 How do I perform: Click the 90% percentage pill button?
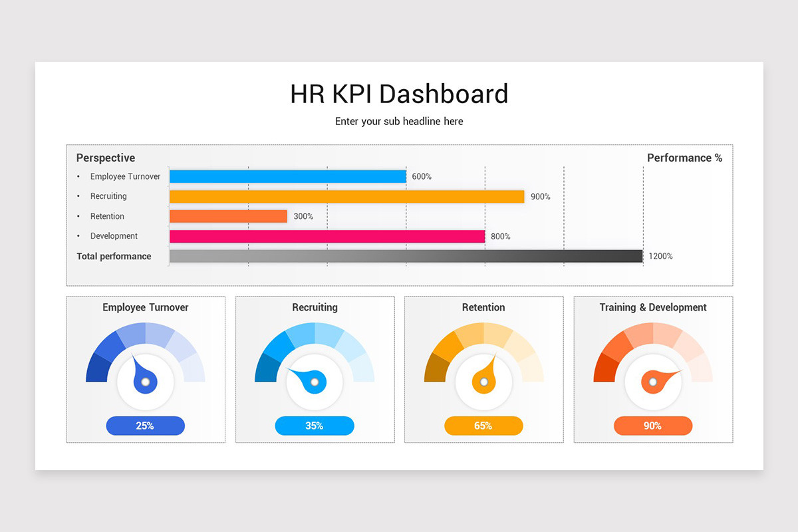(x=653, y=426)
